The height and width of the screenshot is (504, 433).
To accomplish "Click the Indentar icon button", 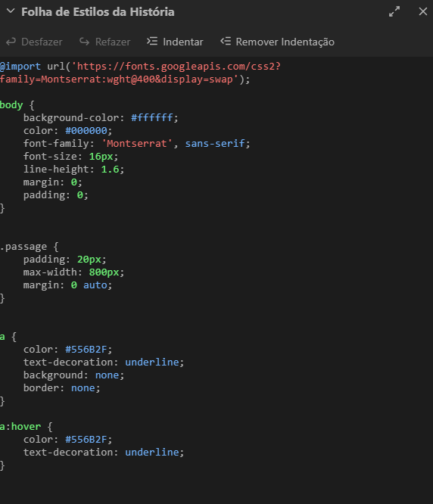I will coord(152,41).
